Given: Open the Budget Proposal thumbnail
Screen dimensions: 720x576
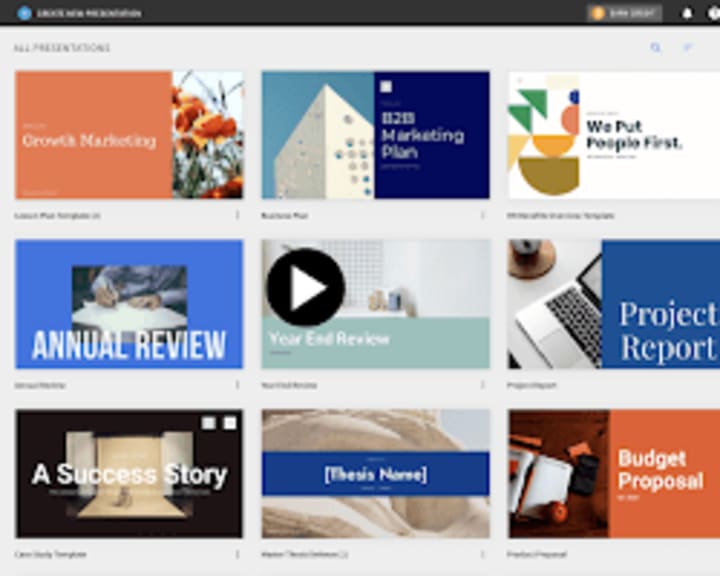Looking at the screenshot, I should [x=614, y=474].
